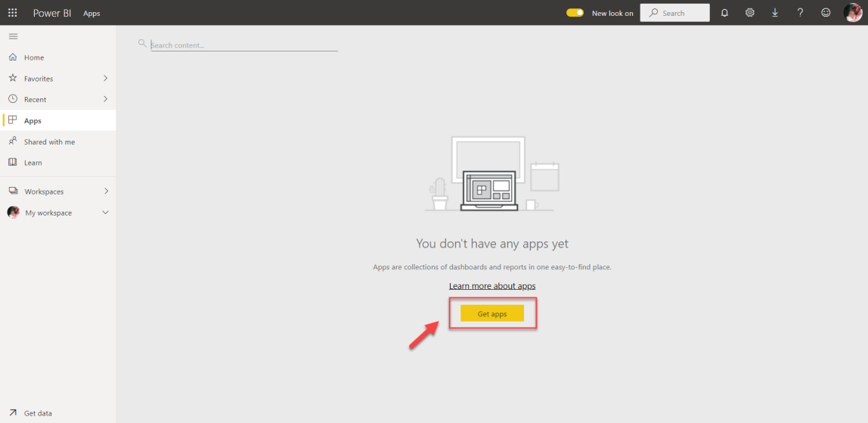Image resolution: width=868 pixels, height=423 pixels.
Task: Open the settings gear icon
Action: 749,13
